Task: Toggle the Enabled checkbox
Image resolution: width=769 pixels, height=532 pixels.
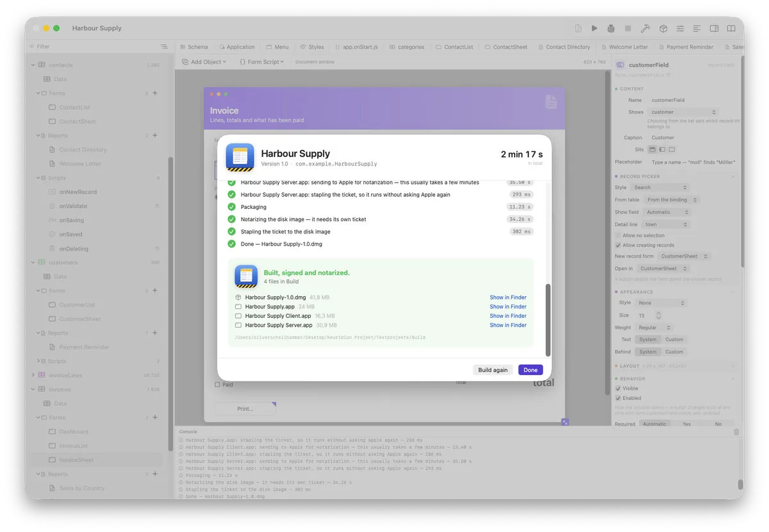Action: tap(618, 398)
